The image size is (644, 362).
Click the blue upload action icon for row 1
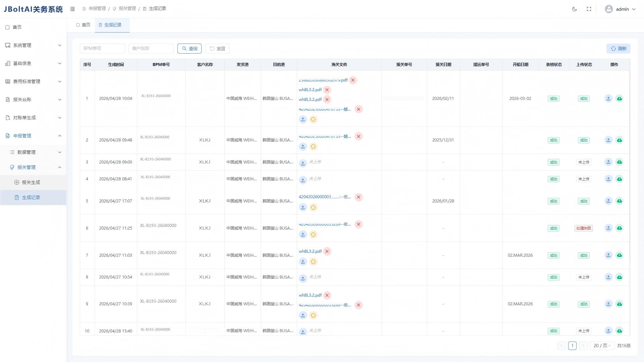pyautogui.click(x=608, y=99)
